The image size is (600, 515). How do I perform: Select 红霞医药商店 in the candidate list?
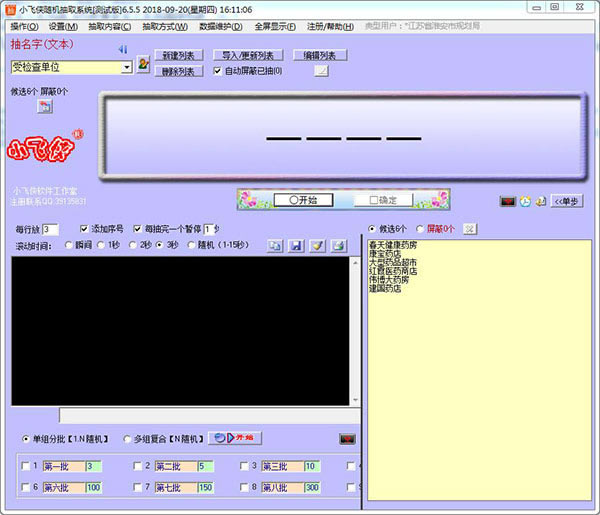click(393, 271)
